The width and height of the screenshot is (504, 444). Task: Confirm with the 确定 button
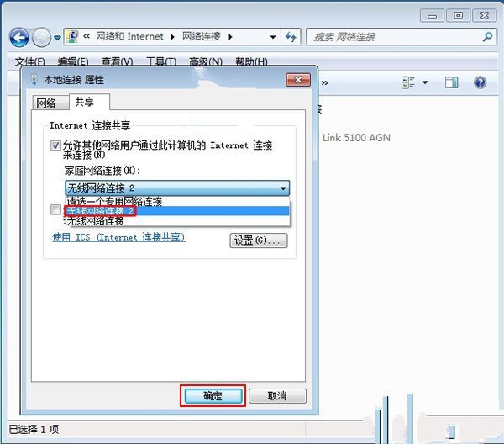point(213,396)
